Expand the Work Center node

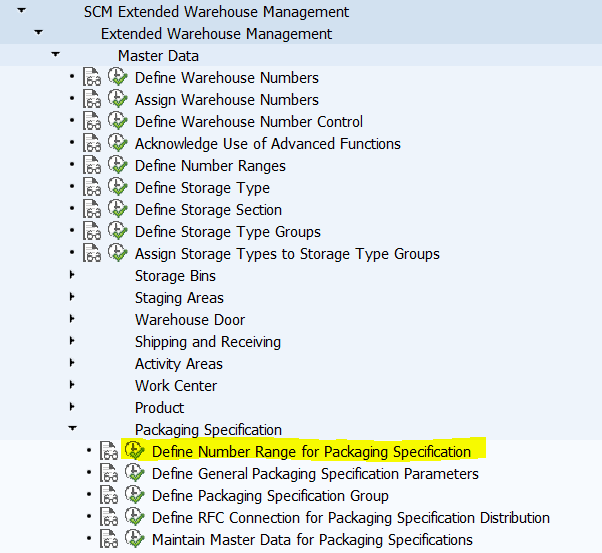point(72,384)
